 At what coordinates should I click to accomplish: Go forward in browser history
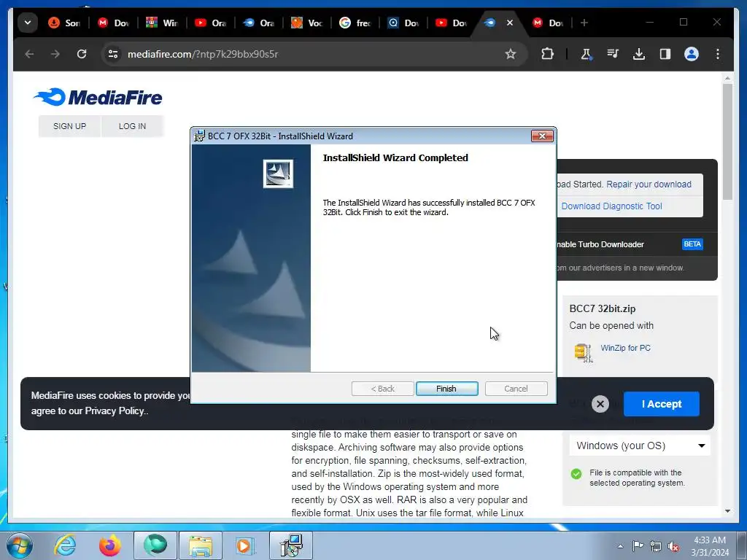click(x=55, y=54)
